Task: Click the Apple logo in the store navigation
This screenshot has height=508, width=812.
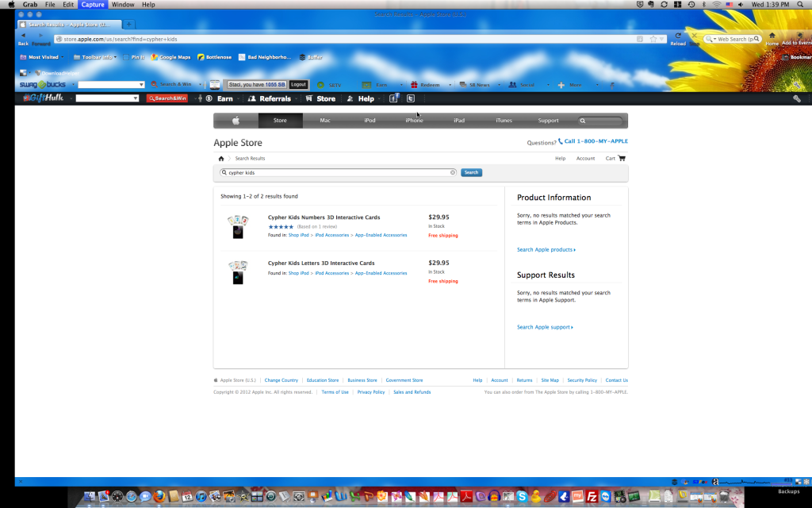Action: click(x=236, y=121)
